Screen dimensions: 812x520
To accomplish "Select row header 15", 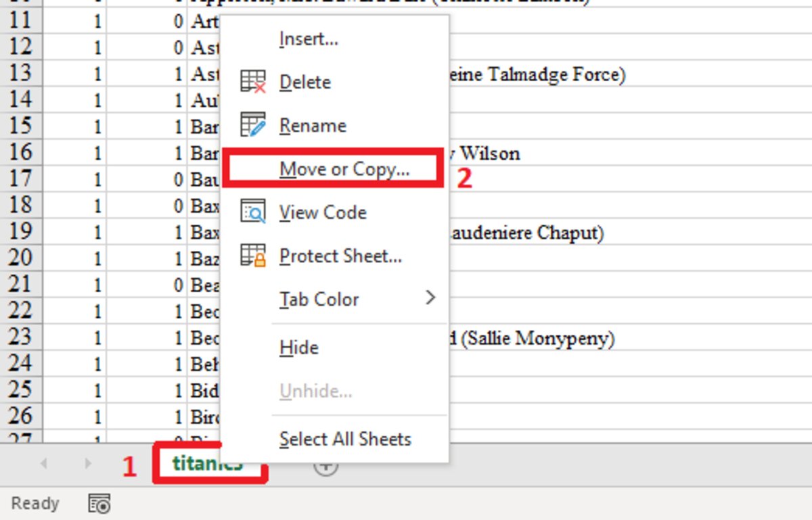I will click(20, 126).
